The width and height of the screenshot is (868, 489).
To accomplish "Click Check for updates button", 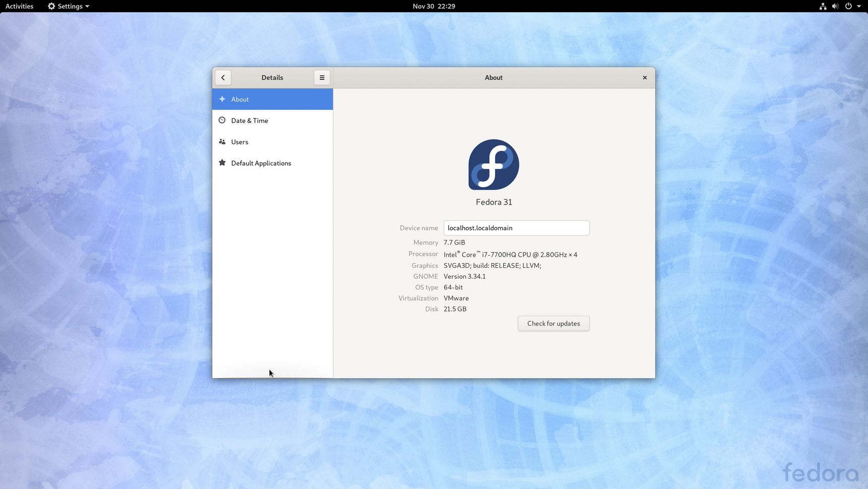I will click(x=554, y=323).
